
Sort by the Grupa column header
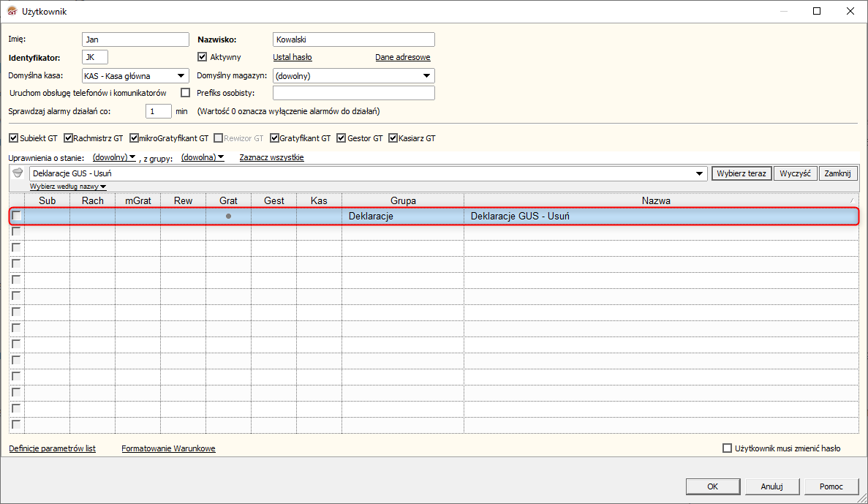(403, 200)
